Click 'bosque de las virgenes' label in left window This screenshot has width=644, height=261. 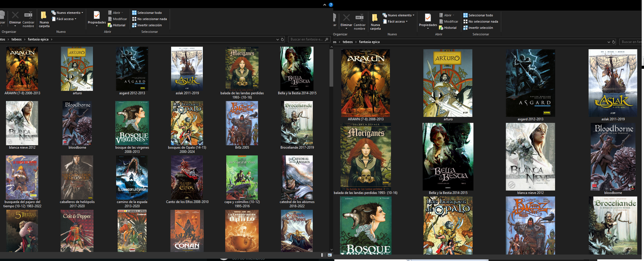pos(132,149)
